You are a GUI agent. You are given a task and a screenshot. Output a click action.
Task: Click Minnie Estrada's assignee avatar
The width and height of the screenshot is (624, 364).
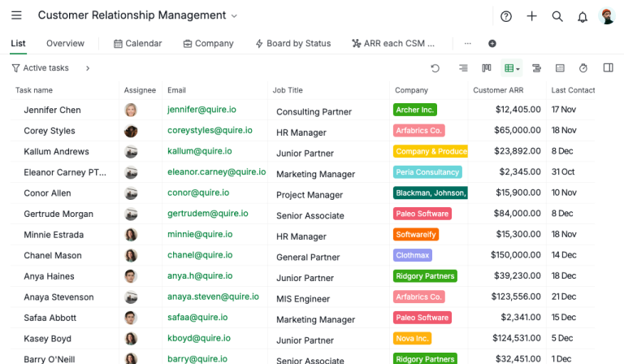[x=131, y=234]
